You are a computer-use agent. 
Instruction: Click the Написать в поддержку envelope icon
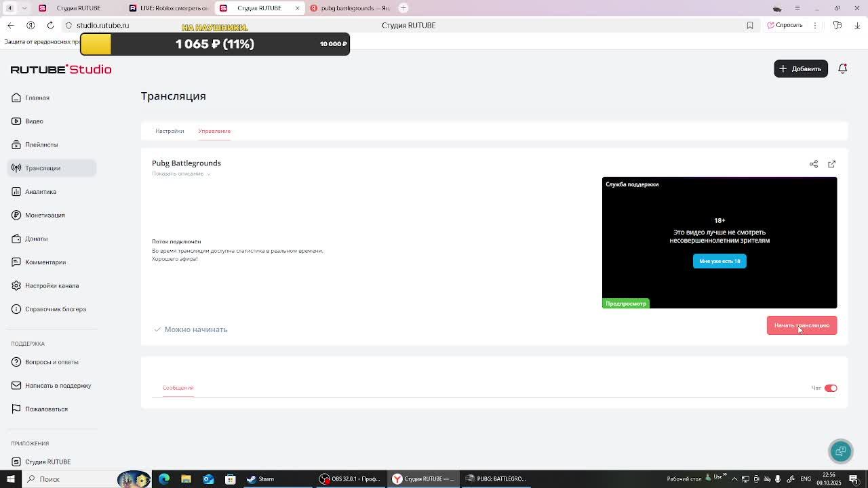click(x=16, y=386)
